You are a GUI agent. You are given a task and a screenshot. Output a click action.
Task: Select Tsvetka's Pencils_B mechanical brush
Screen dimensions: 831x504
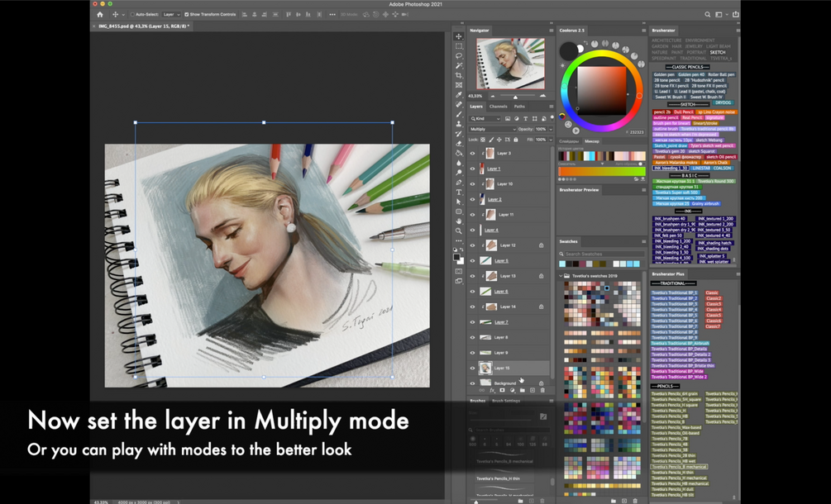point(679,467)
